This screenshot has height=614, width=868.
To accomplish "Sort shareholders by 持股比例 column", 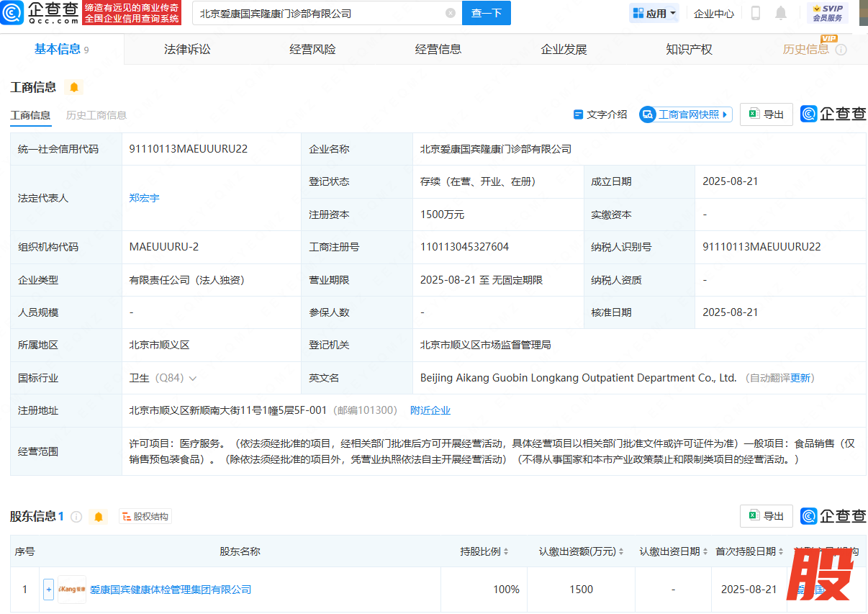I will click(x=485, y=551).
